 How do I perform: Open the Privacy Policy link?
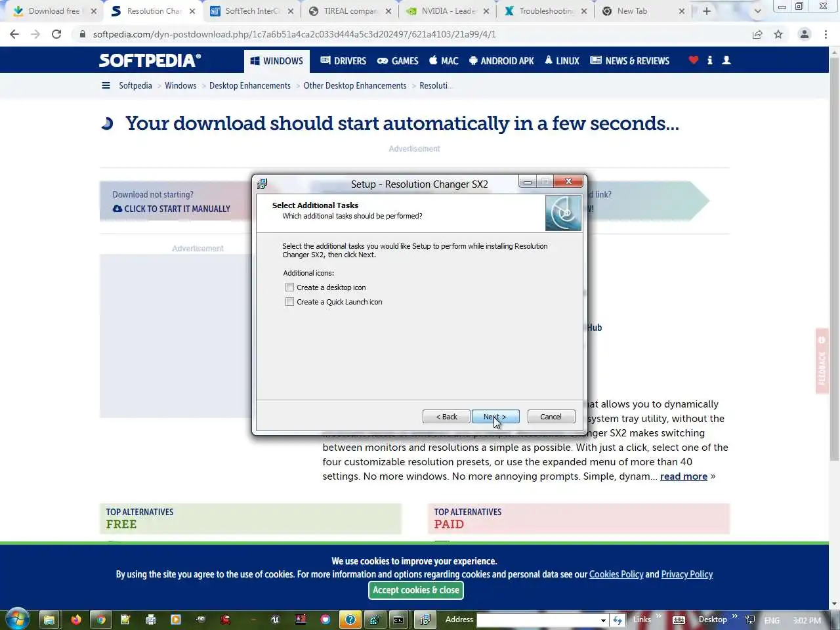(x=687, y=574)
